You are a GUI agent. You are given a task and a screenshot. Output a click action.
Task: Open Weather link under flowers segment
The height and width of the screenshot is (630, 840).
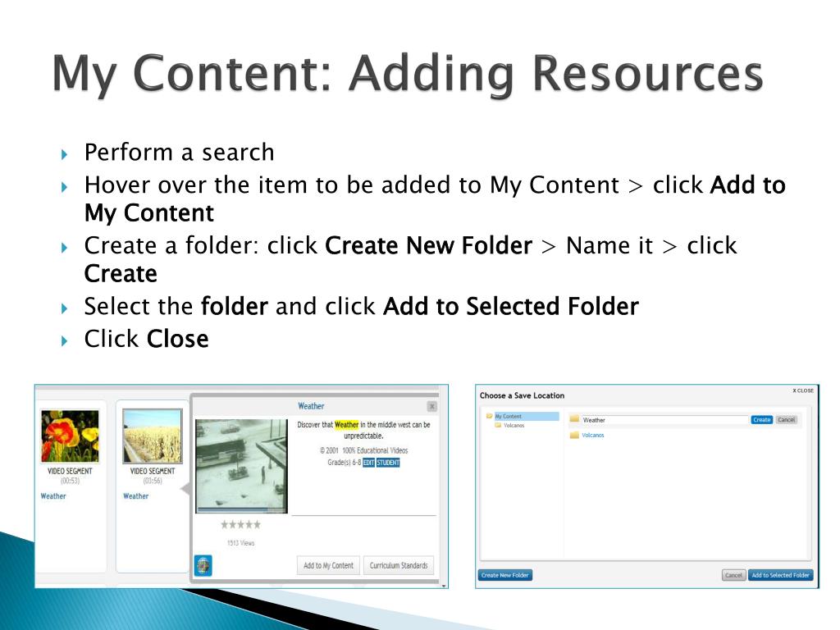[x=53, y=496]
